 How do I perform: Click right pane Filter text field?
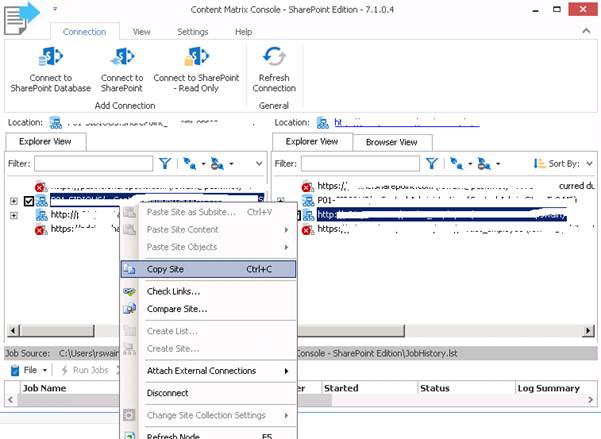(x=360, y=164)
